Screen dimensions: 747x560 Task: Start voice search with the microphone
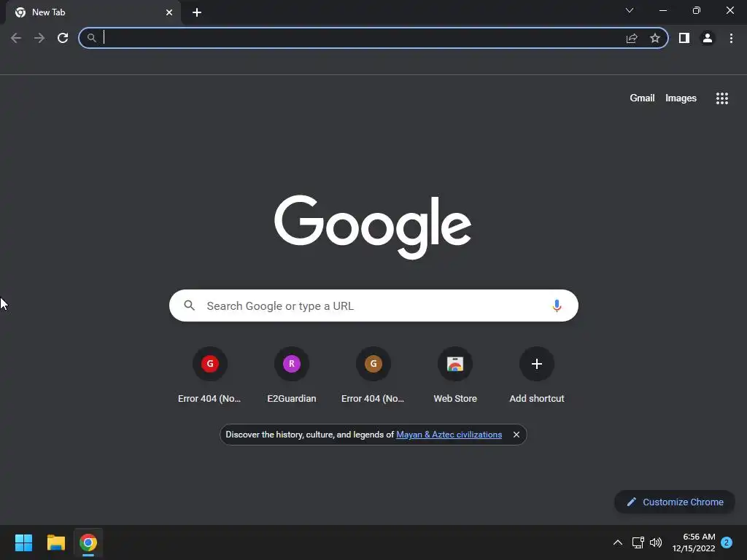557,306
